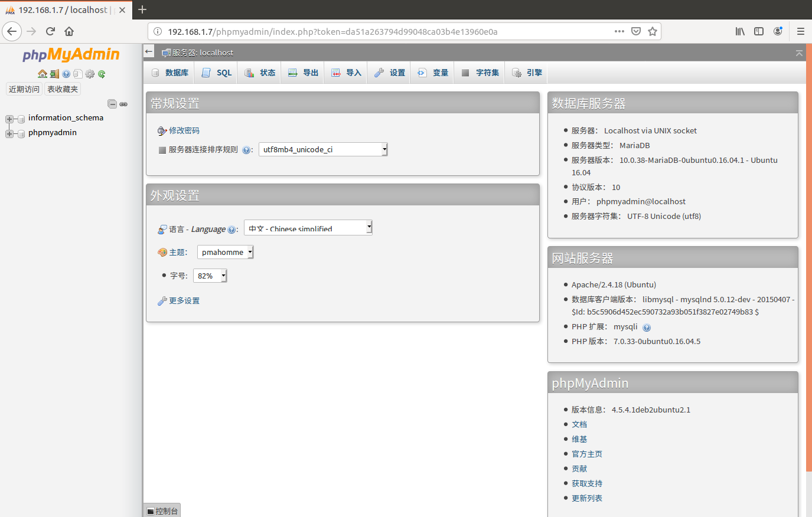Hide the navigation panel with the left arrow
Image resolution: width=812 pixels, height=517 pixels.
point(149,52)
